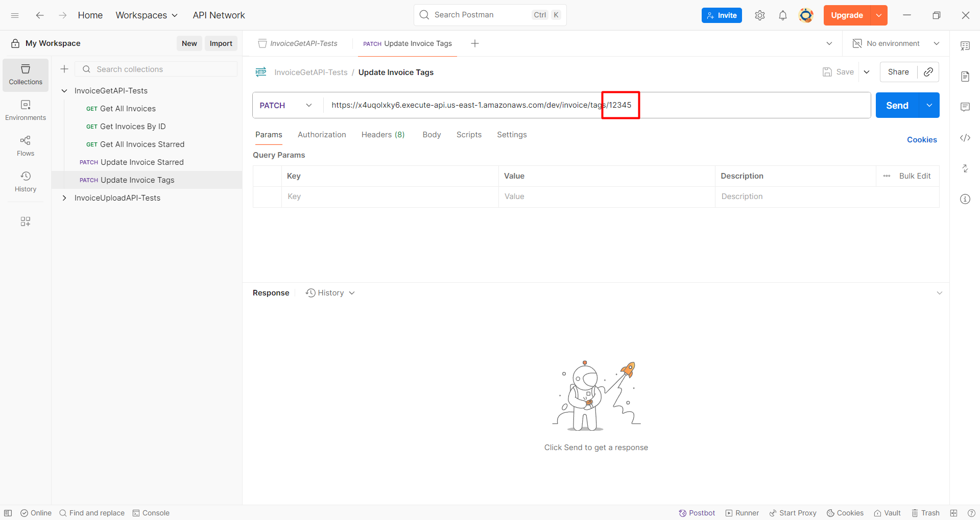Image resolution: width=980 pixels, height=520 pixels.
Task: Toggle Online status indicator
Action: coord(36,513)
